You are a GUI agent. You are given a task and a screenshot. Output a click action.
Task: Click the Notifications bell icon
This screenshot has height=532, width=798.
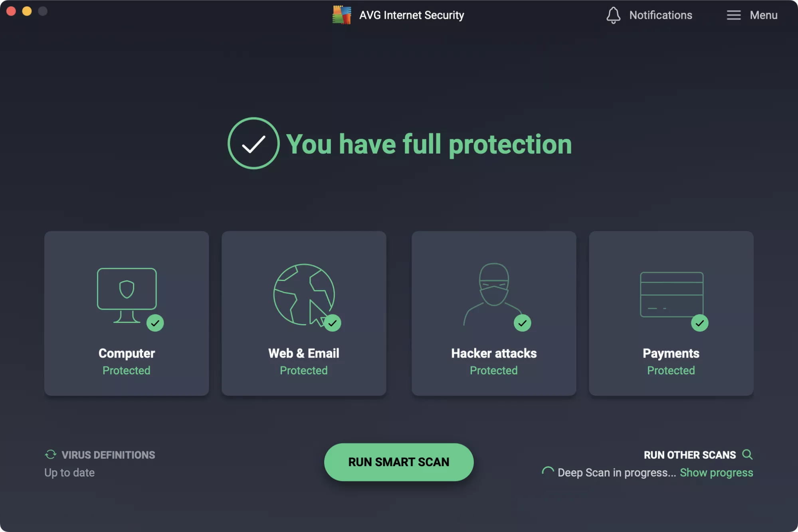coord(613,15)
